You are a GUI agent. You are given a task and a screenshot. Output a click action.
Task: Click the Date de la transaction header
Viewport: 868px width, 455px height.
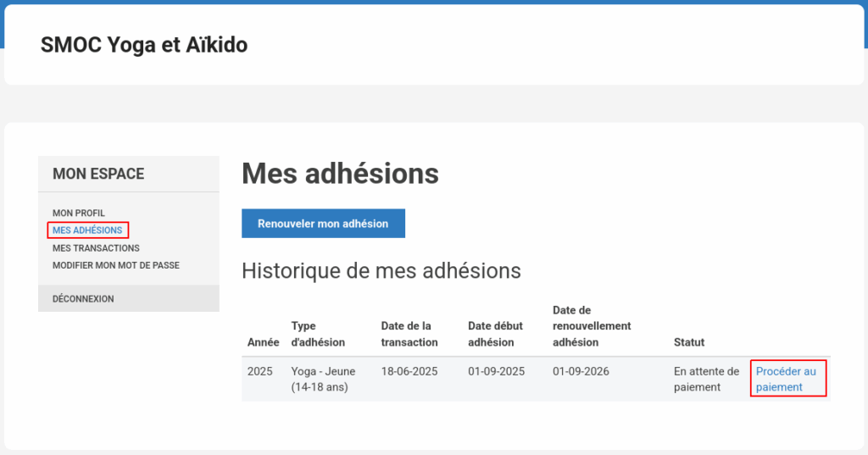[x=409, y=335]
